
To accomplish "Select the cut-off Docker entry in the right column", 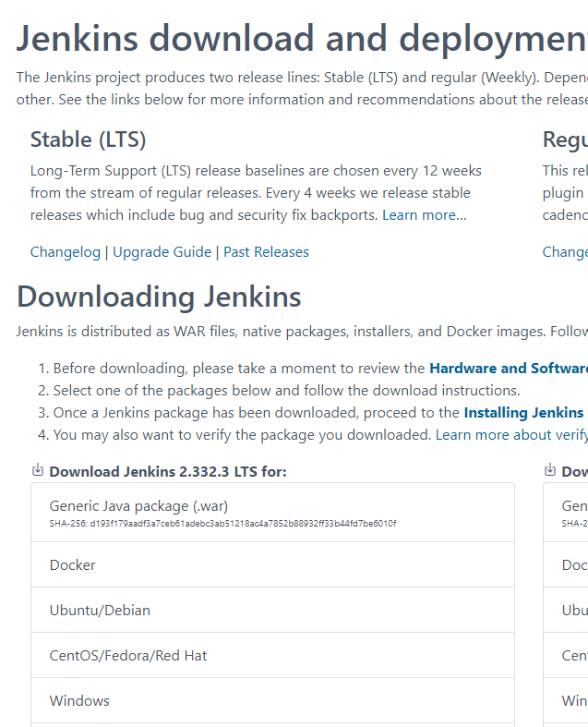I will [574, 565].
